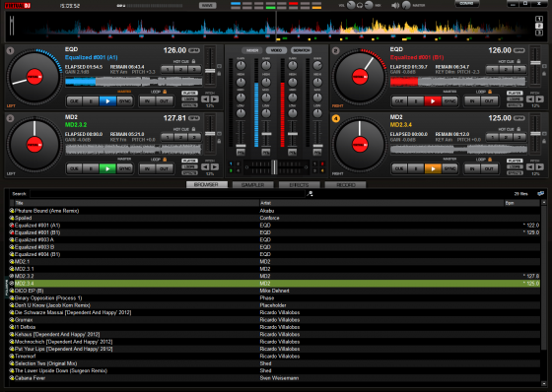Screen dimensions: 552x392
Task: Toggle the loop lock icon on deck 3
Action: [x=165, y=160]
